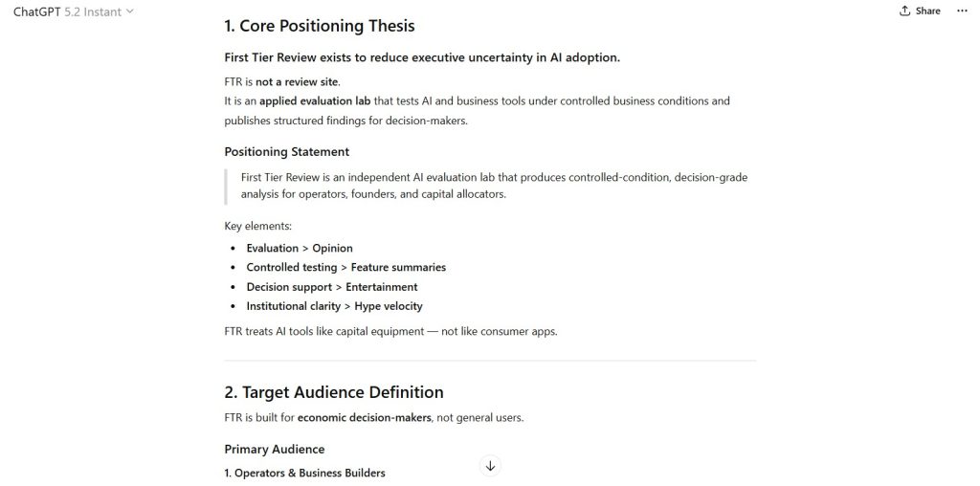Click the "2. Target Audience Definition" heading
The width and height of the screenshot is (980, 486).
[x=333, y=392]
